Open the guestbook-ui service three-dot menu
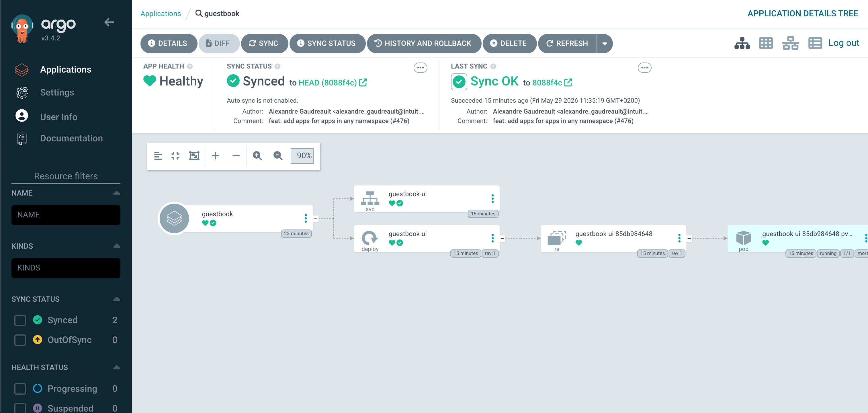Image resolution: width=868 pixels, height=413 pixels. tap(492, 198)
